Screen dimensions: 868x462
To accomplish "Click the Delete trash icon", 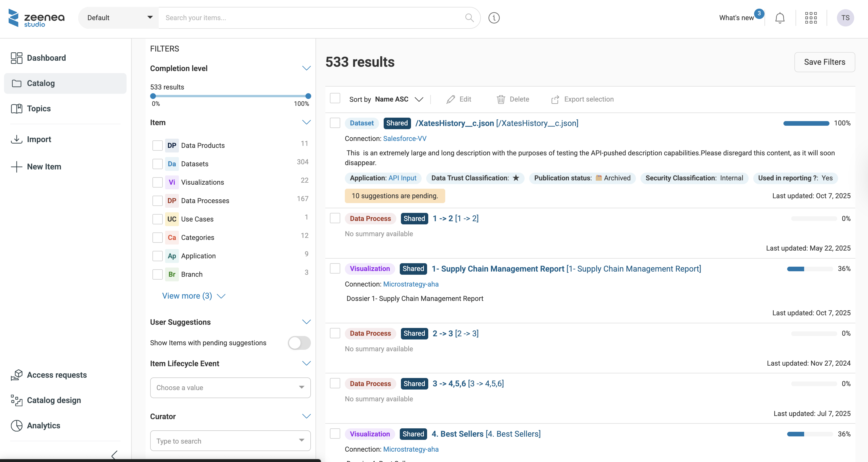I will click(x=501, y=100).
